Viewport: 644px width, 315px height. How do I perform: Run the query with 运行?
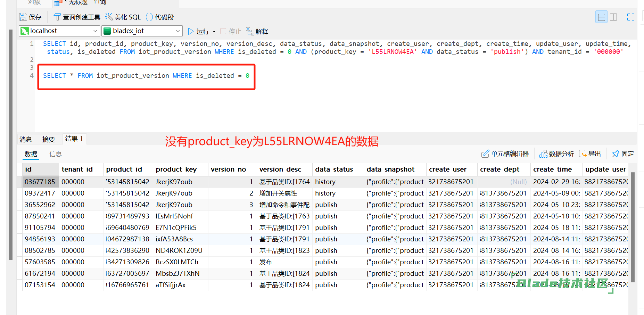[198, 31]
